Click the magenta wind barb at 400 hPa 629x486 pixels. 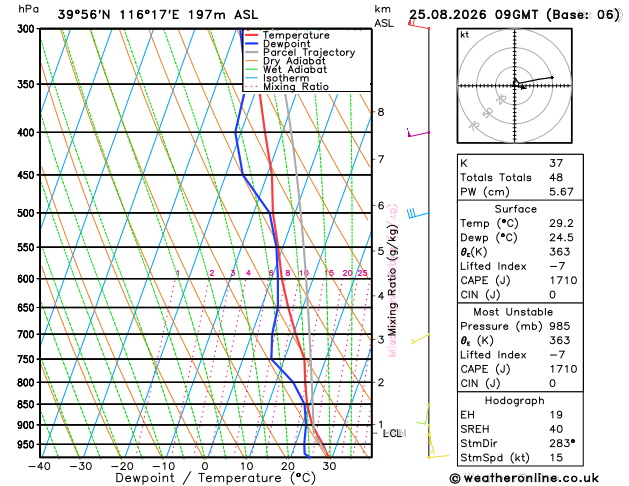point(418,133)
